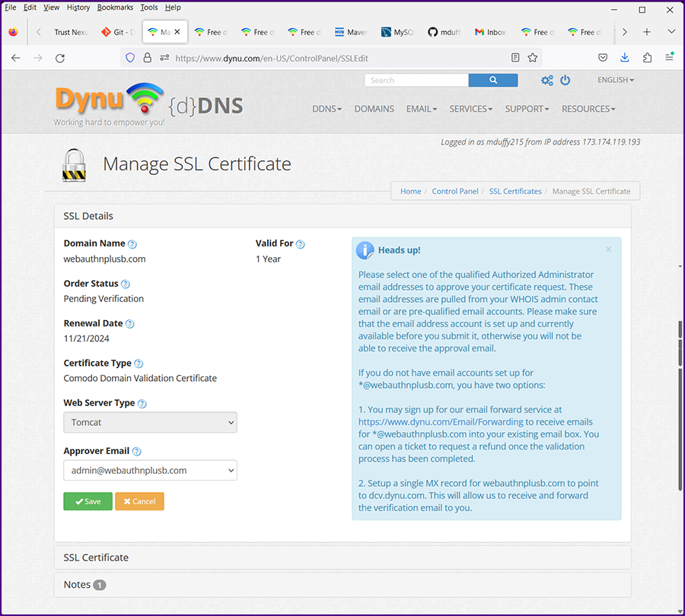685x616 pixels.
Task: Expand the SSL Certificate section
Action: (96, 557)
